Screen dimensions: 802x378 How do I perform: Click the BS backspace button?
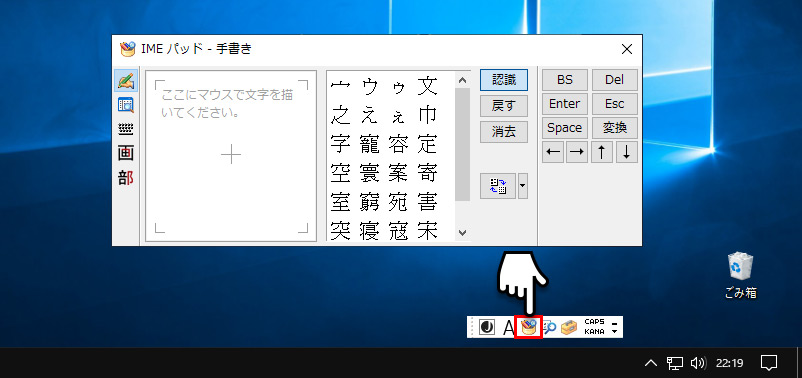pyautogui.click(x=565, y=80)
